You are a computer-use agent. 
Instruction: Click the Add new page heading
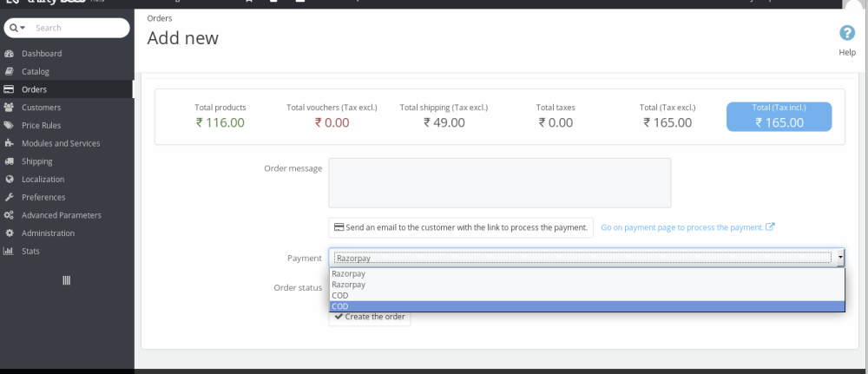182,38
